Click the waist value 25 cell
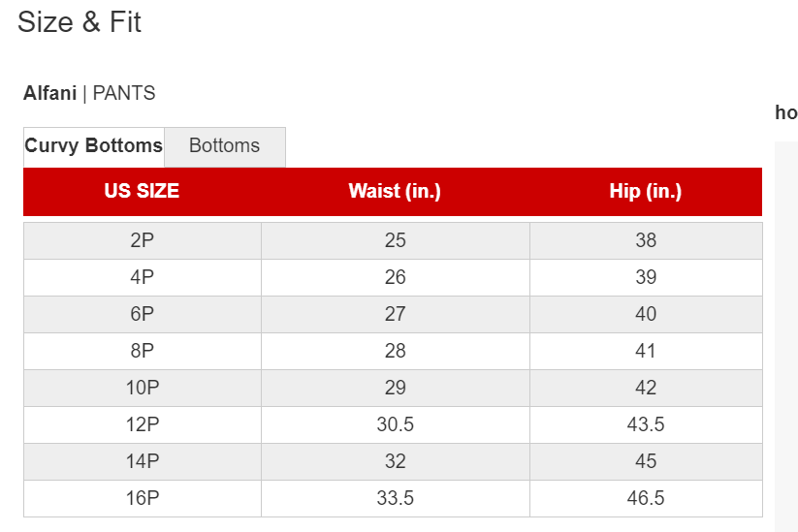The height and width of the screenshot is (532, 798). point(396,240)
